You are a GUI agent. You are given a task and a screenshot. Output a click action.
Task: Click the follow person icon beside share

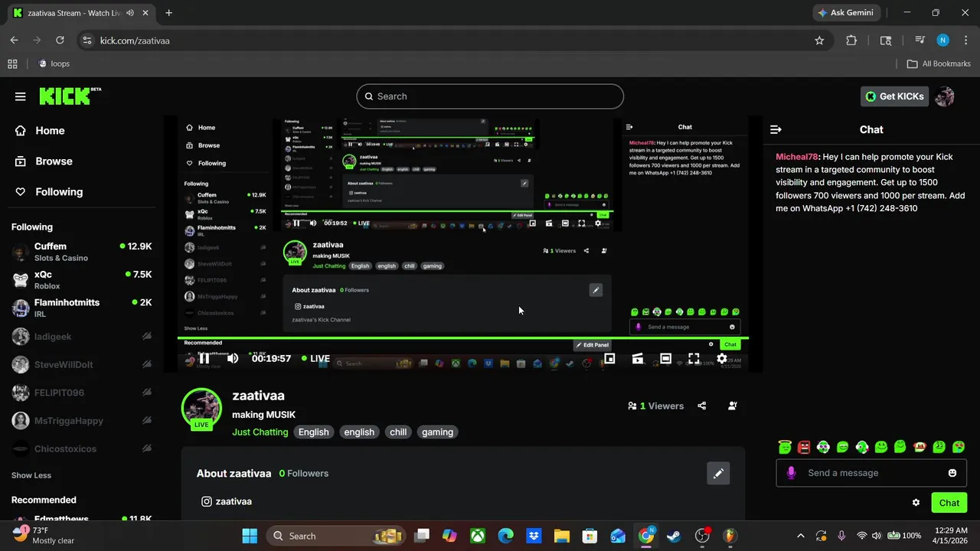[x=733, y=406]
